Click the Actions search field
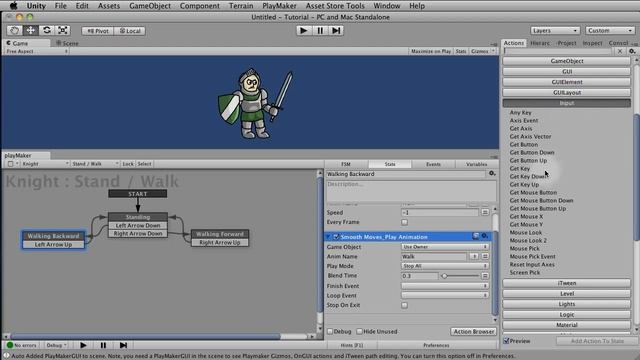 558,51
